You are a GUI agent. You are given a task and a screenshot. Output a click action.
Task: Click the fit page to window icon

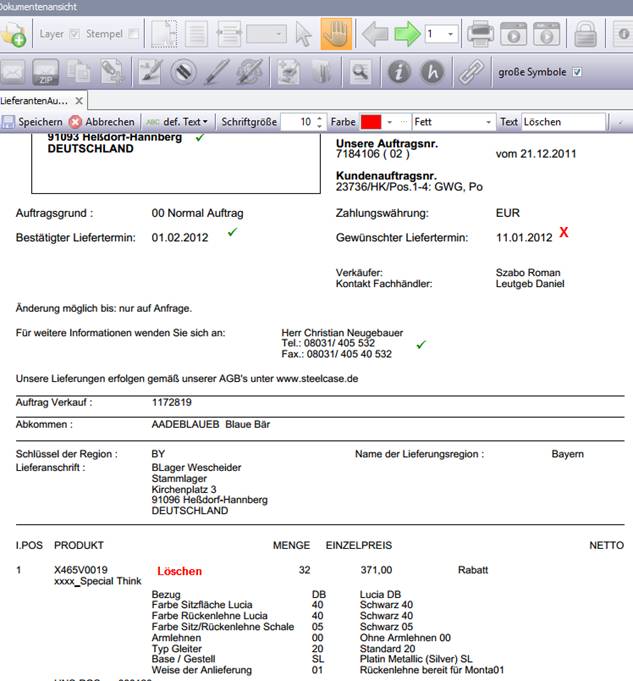pos(164,34)
